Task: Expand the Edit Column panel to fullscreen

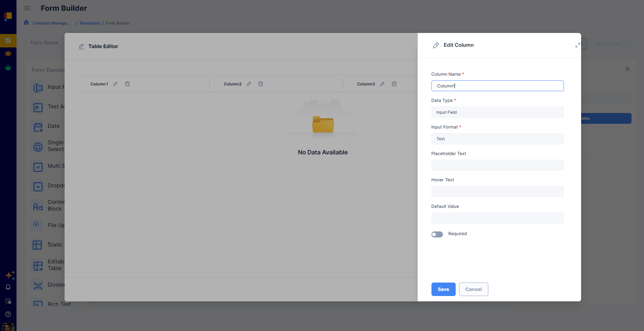Action: tap(577, 45)
